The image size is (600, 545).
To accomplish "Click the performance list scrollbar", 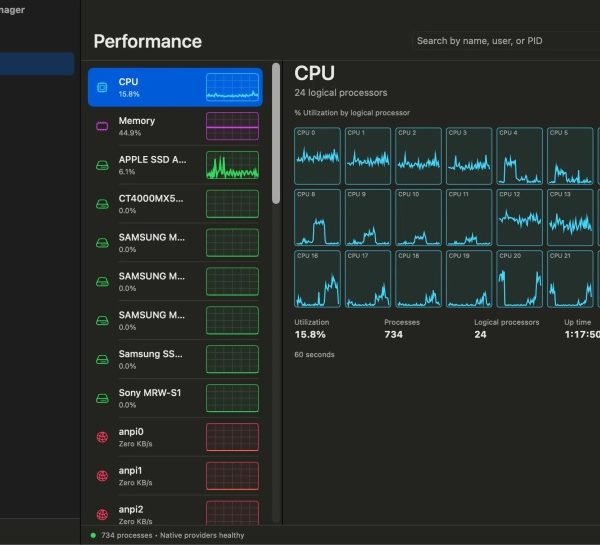I will pyautogui.click(x=276, y=134).
